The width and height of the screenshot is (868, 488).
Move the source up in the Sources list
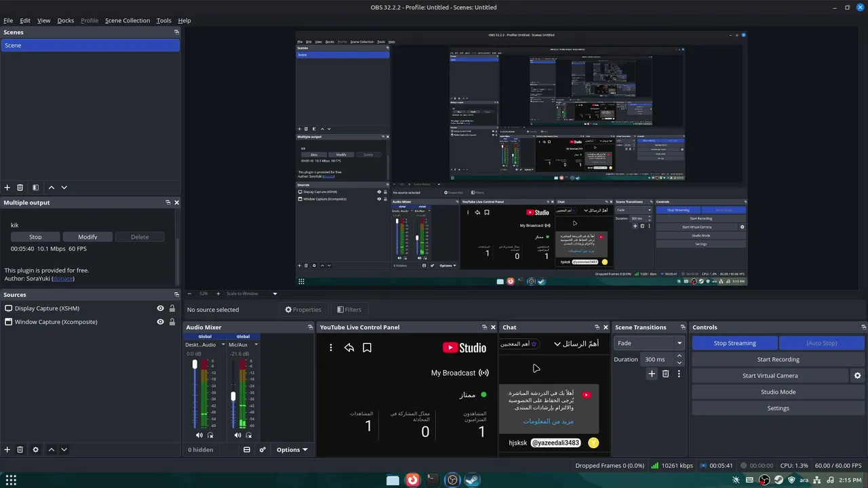coord(51,449)
